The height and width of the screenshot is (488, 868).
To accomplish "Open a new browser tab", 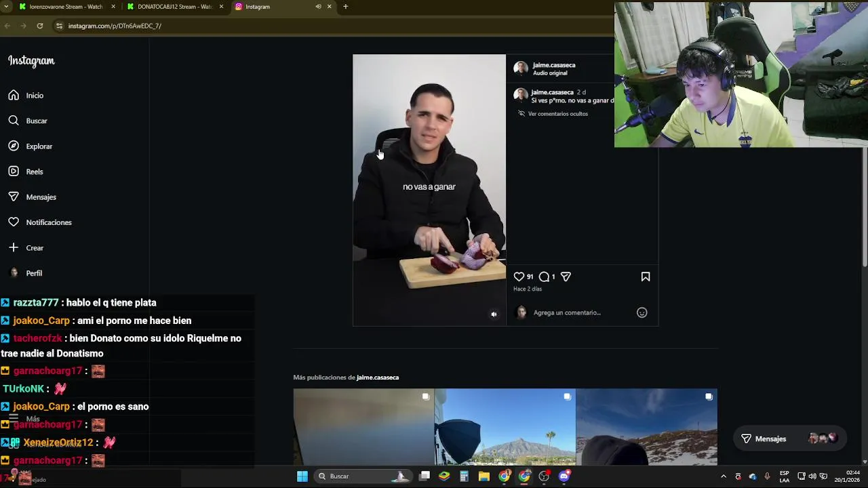I will [345, 7].
